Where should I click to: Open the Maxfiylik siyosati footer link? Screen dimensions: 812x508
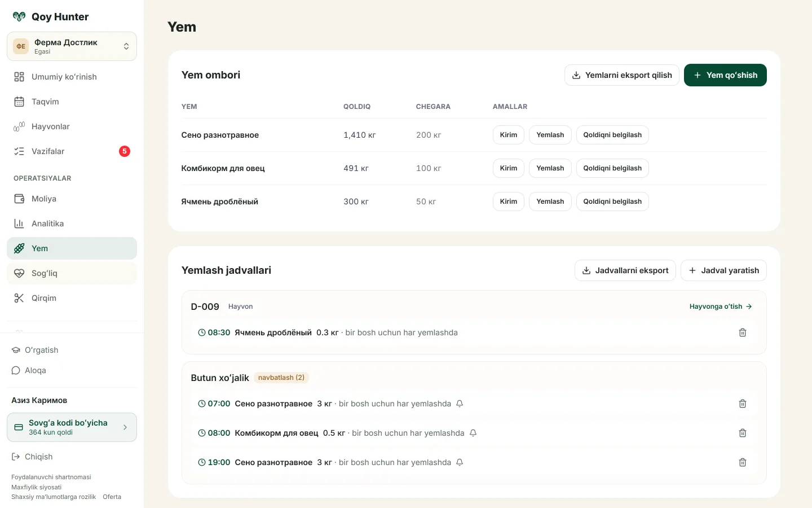pyautogui.click(x=36, y=487)
